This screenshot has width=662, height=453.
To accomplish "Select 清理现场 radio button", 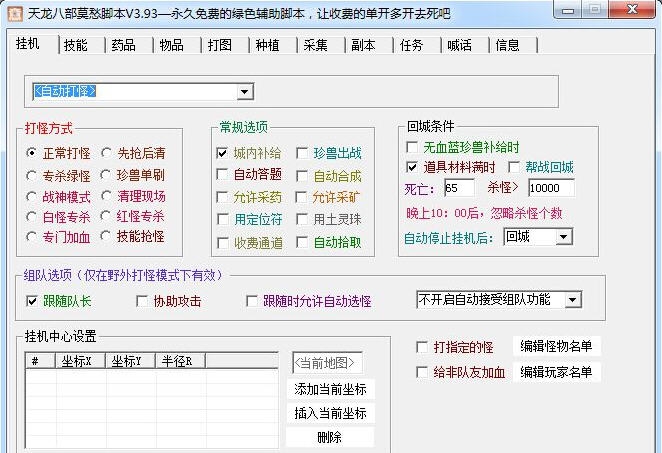I will [106, 196].
